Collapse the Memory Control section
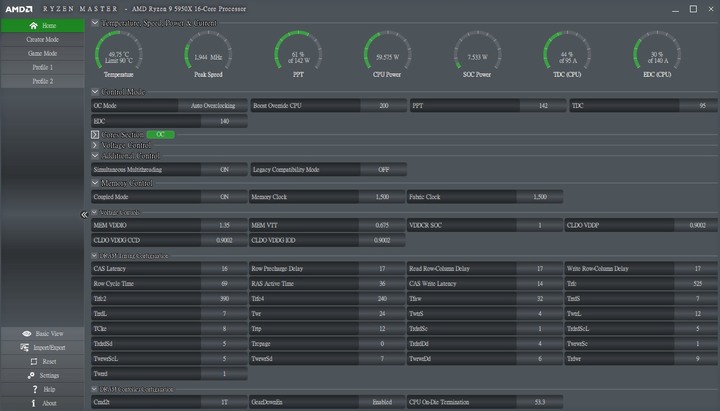Viewport: 720px width, 411px height. pos(95,183)
